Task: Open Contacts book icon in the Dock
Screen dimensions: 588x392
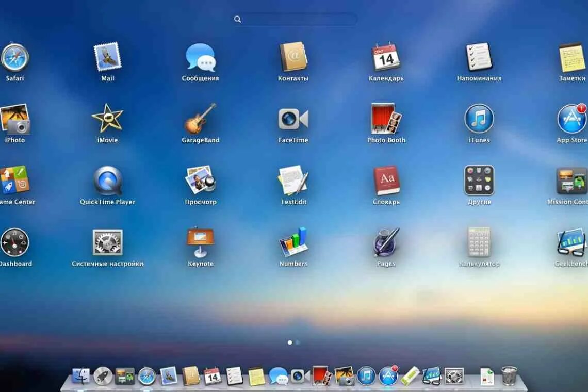Action: click(x=190, y=376)
